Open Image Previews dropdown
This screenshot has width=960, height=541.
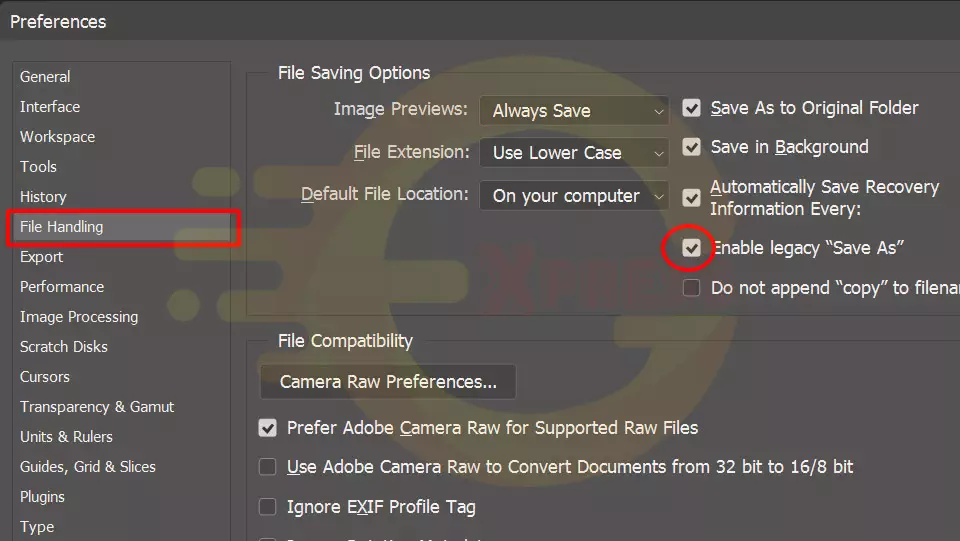click(574, 111)
